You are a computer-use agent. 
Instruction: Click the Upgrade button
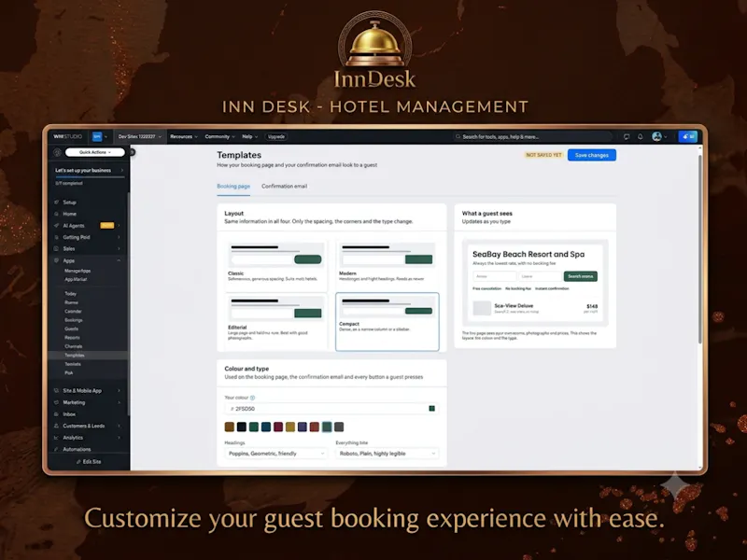click(276, 136)
